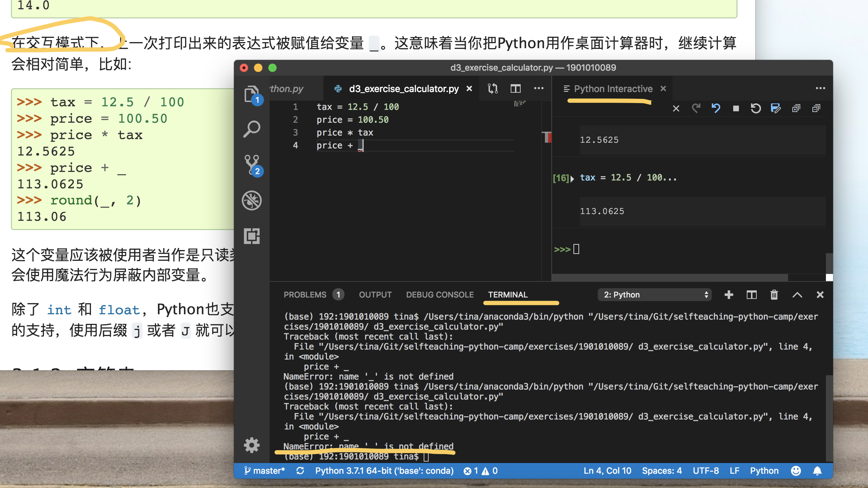Click the Python Interactive vertical scrollbar
Viewport: 868px width, 488px height.
pos(829,263)
